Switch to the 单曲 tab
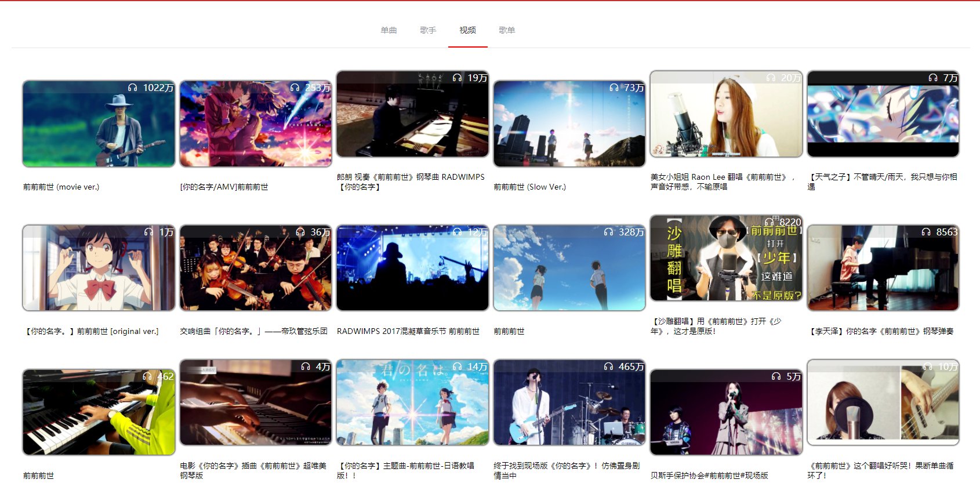 click(x=389, y=30)
